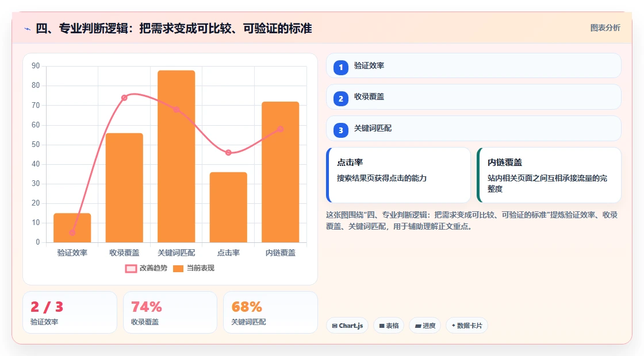
Task: Click the 点击率 orange bar
Action: [228, 207]
